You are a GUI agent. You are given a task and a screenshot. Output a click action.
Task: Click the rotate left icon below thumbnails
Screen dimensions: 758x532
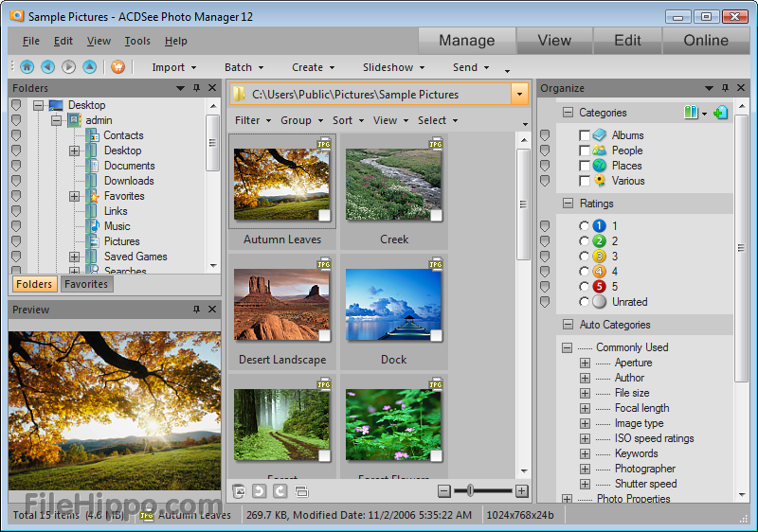click(x=259, y=491)
